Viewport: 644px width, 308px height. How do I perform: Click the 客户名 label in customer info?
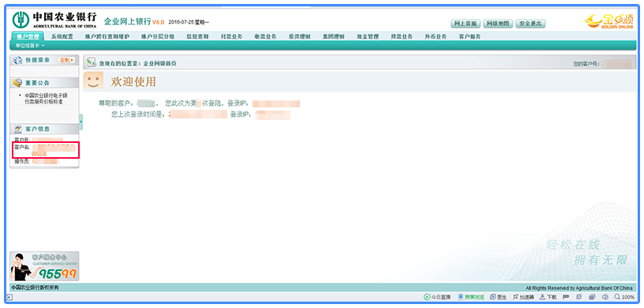(23, 147)
